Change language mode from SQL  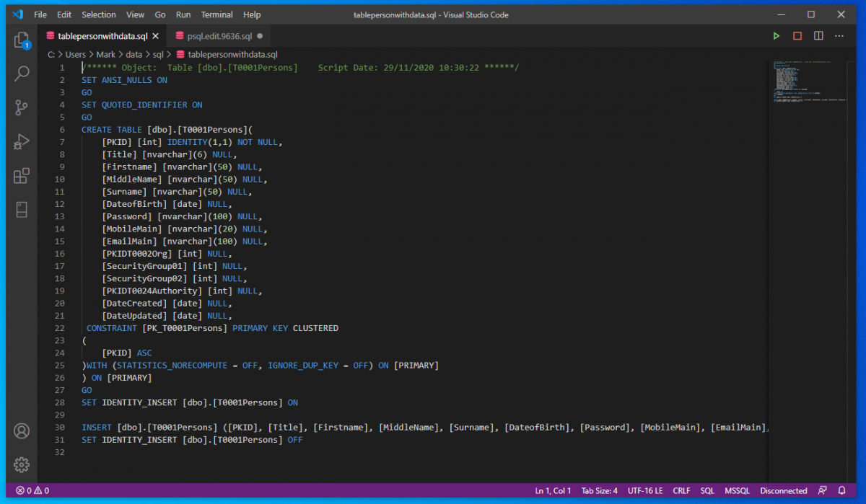707,491
